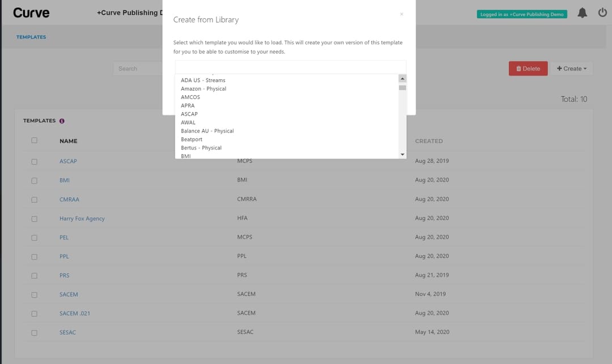Select Beatport from the template list
The image size is (612, 364).
191,139
